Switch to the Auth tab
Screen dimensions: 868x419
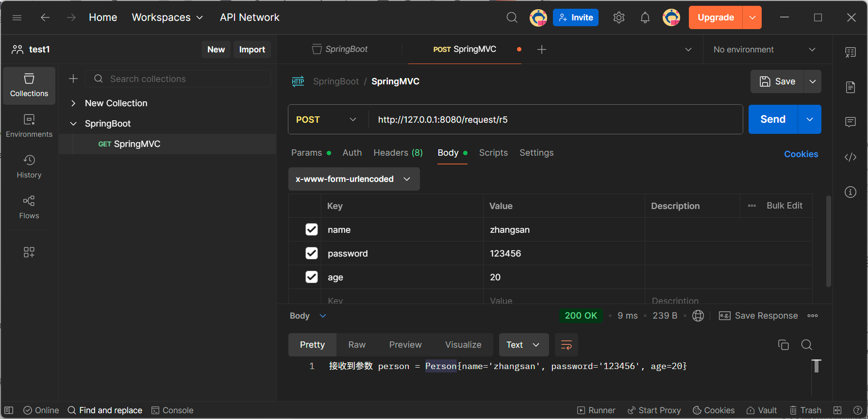coord(352,153)
